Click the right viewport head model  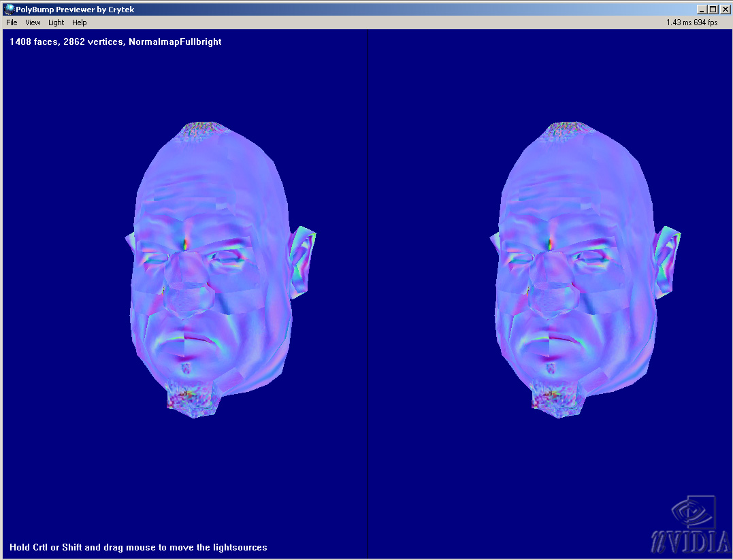(x=585, y=269)
